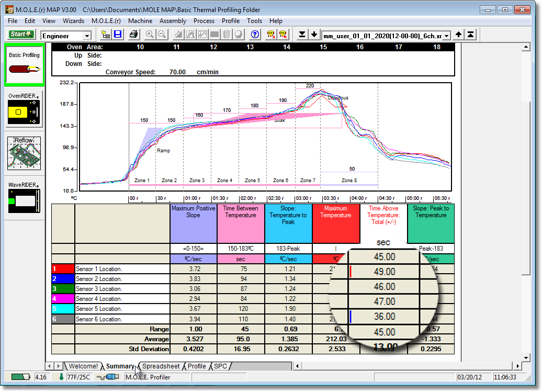The height and width of the screenshot is (392, 542).
Task: Open the File menu
Action: click(13, 21)
